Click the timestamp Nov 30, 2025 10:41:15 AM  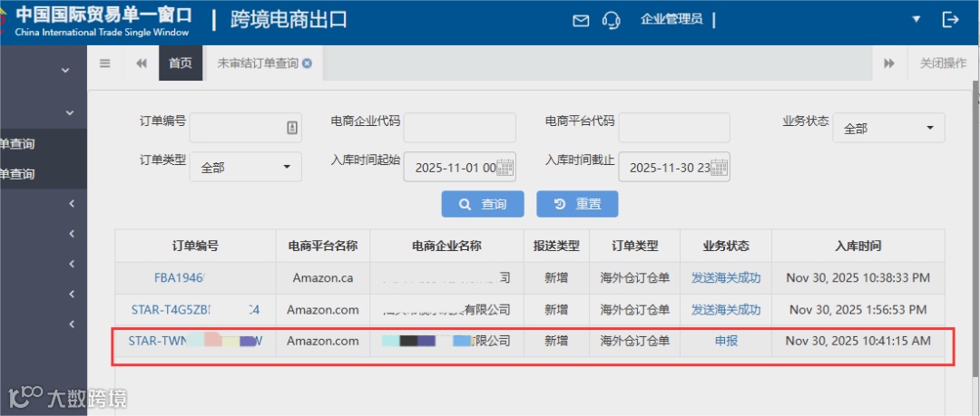click(x=858, y=341)
